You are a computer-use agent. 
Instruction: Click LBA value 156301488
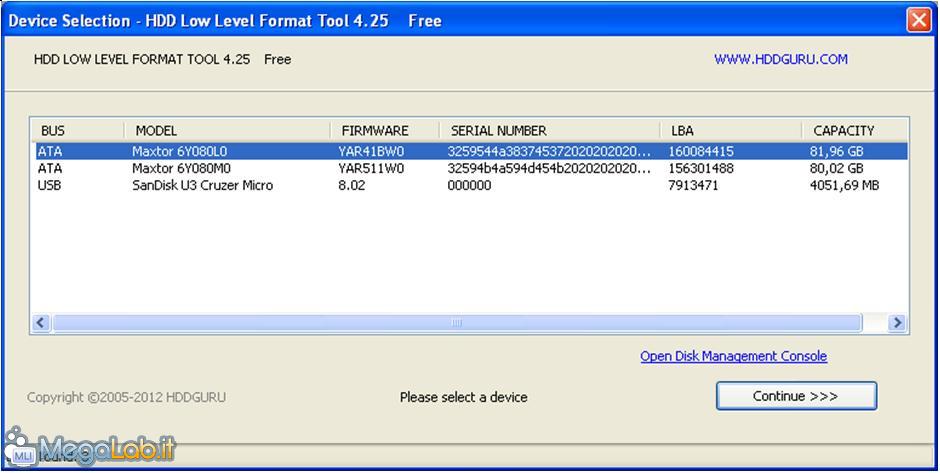click(701, 168)
